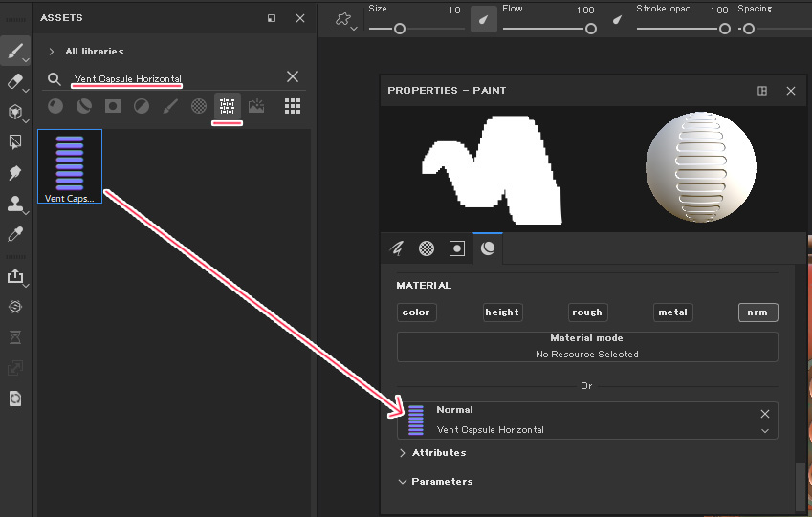The width and height of the screenshot is (812, 517).
Task: Click the Flow slider handle
Action: [x=591, y=29]
